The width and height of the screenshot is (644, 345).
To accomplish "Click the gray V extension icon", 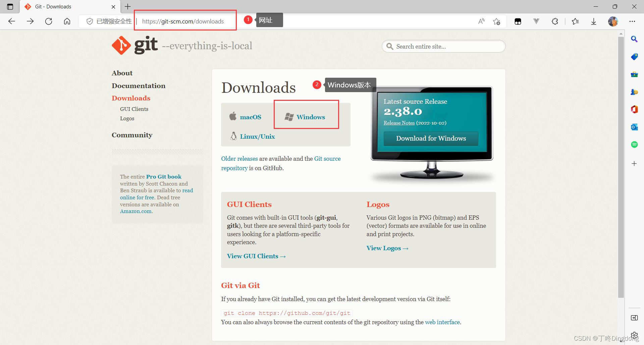I will coord(536,21).
